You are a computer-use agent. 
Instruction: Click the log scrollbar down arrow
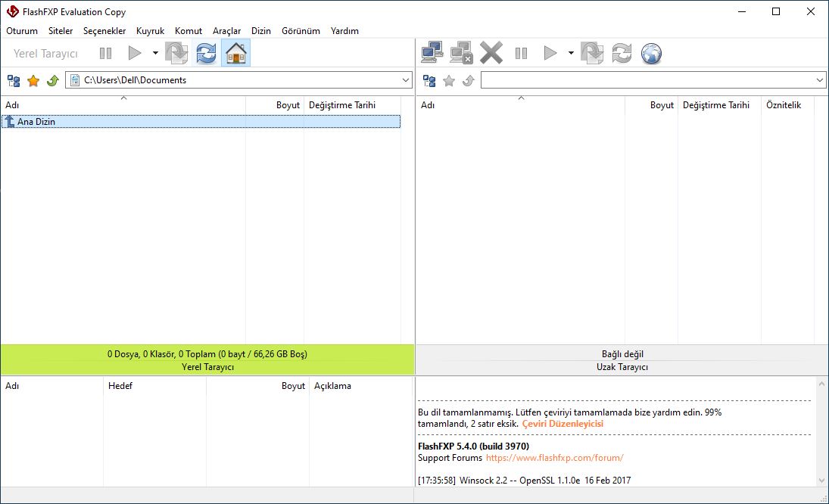821,481
